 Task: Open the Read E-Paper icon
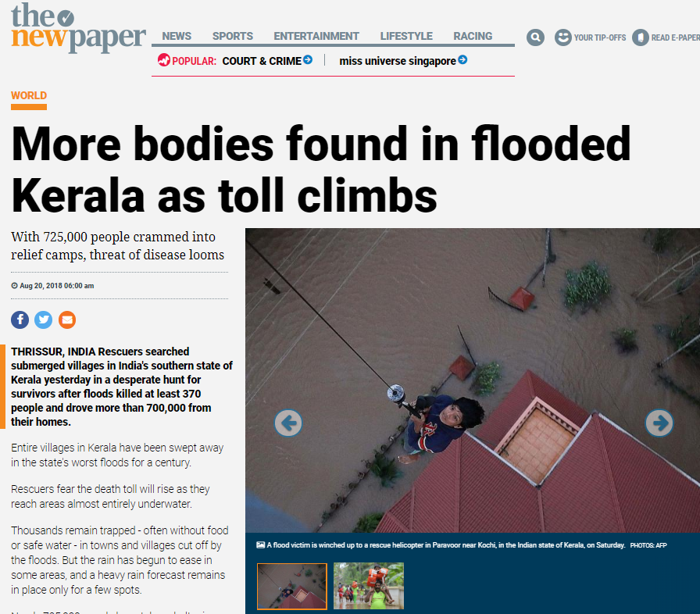coord(640,37)
